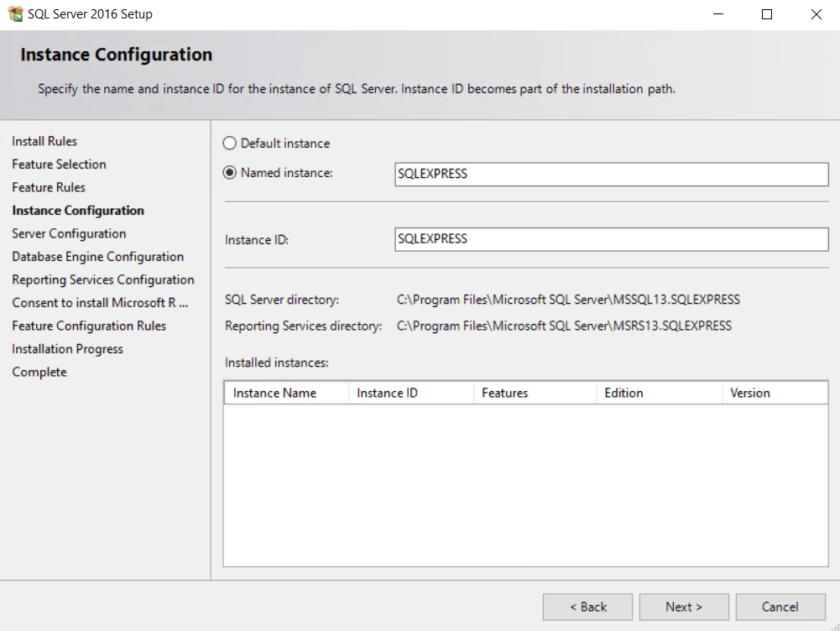Select Reporting Services Configuration
The height and width of the screenshot is (631, 840).
click(103, 279)
